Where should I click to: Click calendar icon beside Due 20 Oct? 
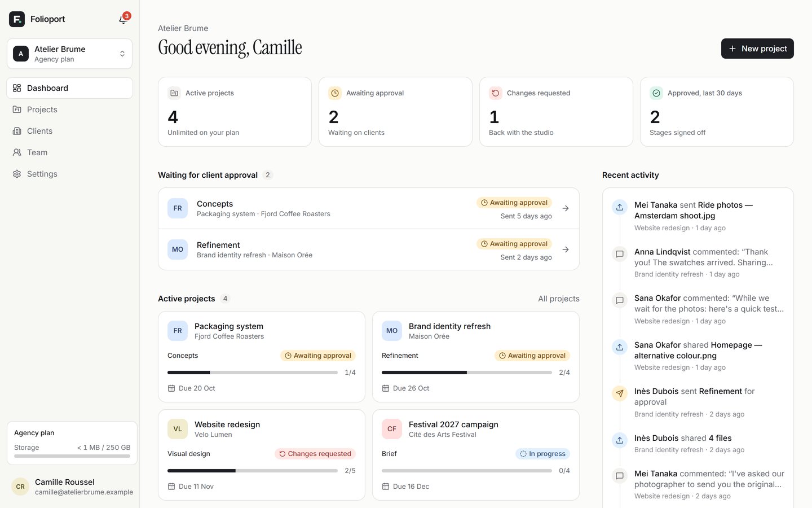(x=171, y=388)
